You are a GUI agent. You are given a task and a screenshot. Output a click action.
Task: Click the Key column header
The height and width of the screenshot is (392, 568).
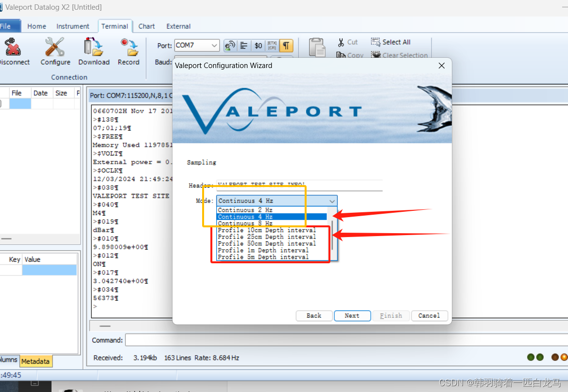(11, 259)
